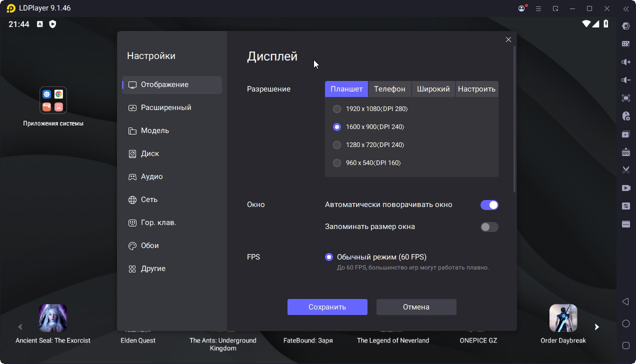Click the "A" keyboard indicator in status bar

point(39,24)
